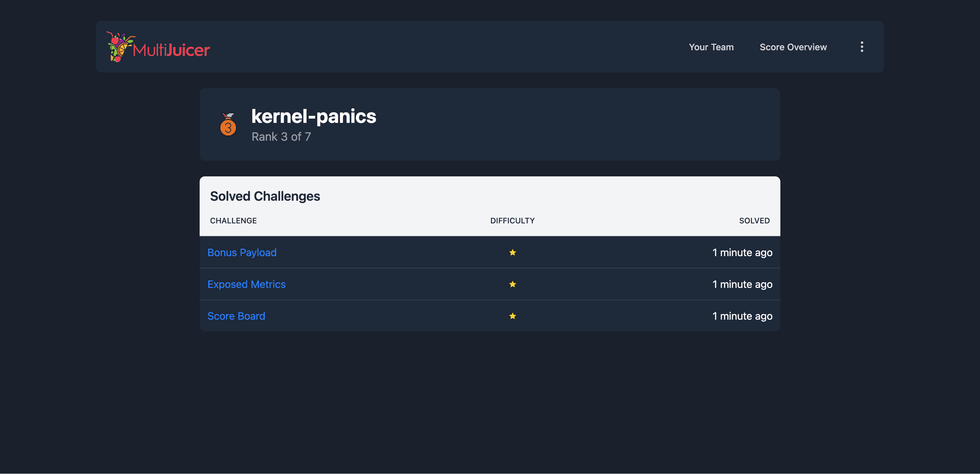Image resolution: width=980 pixels, height=474 pixels.
Task: Click the Exposed Metrics difficulty star
Action: [512, 284]
